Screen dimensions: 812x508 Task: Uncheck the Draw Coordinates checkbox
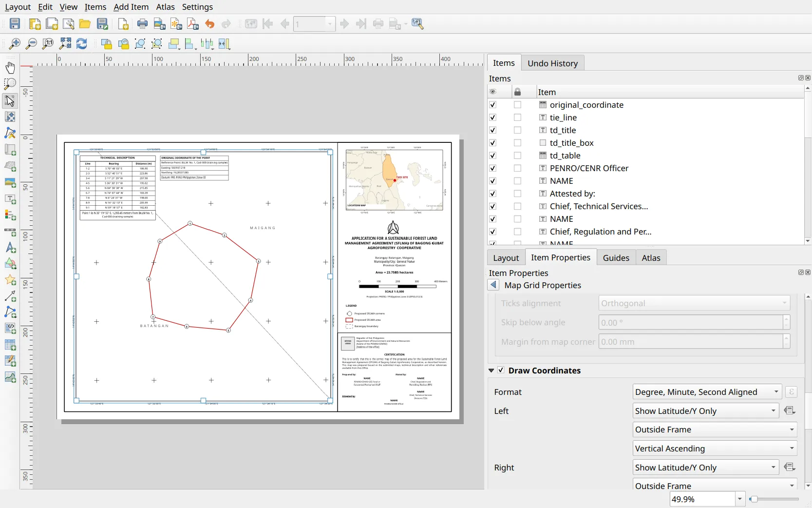pyautogui.click(x=501, y=370)
